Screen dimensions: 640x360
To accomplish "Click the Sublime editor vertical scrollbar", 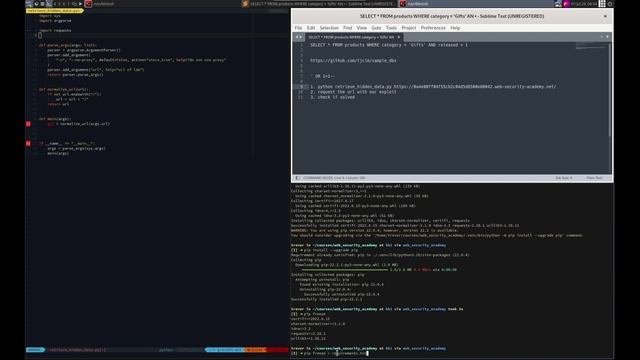I will pos(610,90).
